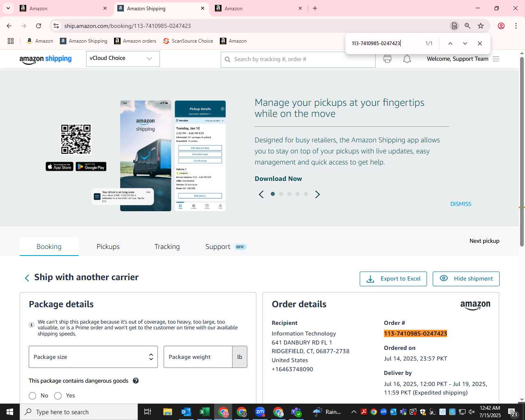The width and height of the screenshot is (525, 420).
Task: Select fifth carousel dot
Action: (306, 194)
